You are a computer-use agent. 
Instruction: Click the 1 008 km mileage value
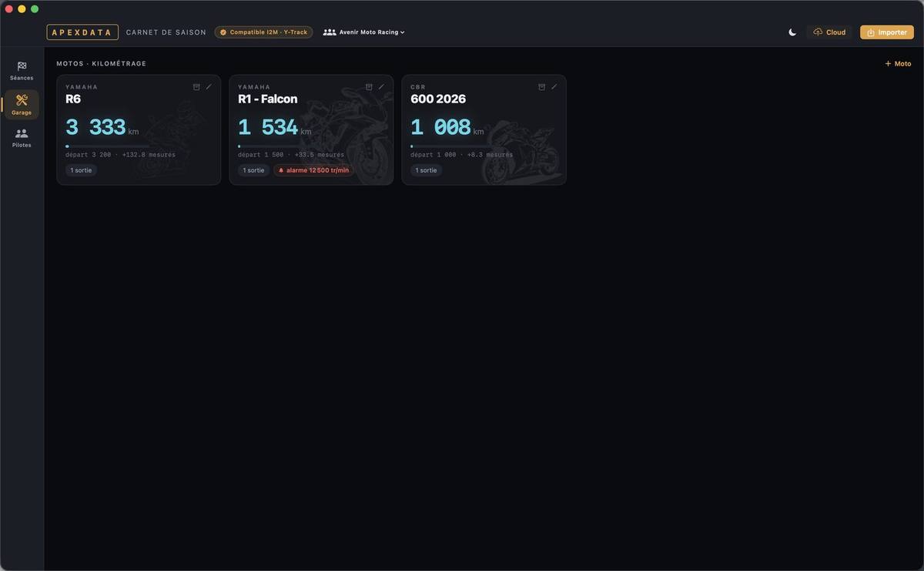pyautogui.click(x=447, y=127)
